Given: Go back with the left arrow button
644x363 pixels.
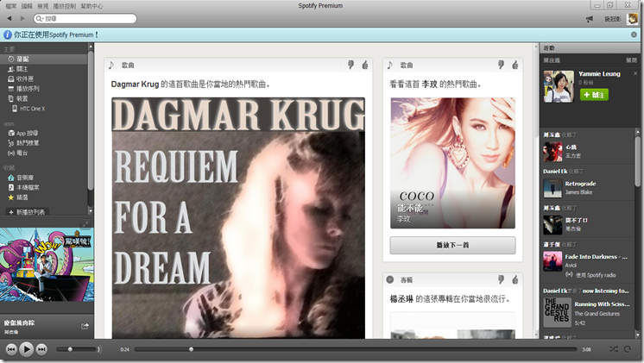Looking at the screenshot, I should tap(9, 18).
